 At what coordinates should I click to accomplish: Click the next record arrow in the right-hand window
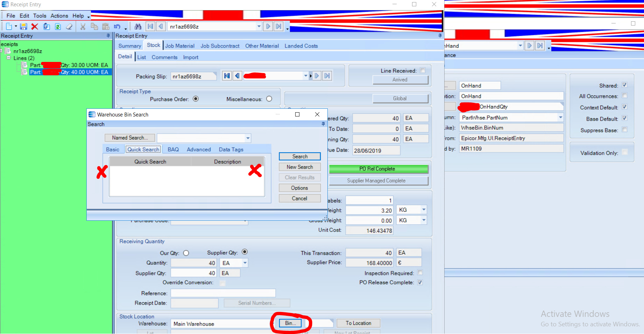coord(530,46)
